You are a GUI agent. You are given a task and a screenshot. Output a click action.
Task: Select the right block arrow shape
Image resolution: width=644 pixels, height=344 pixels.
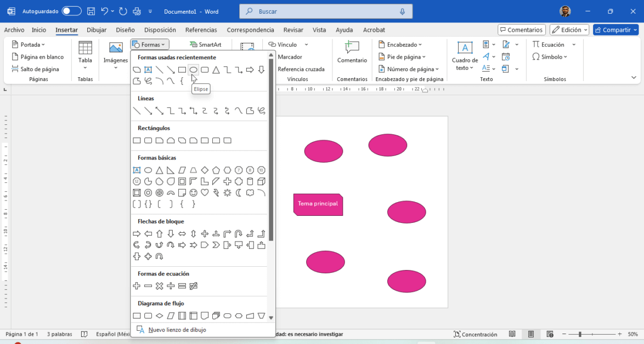137,234
